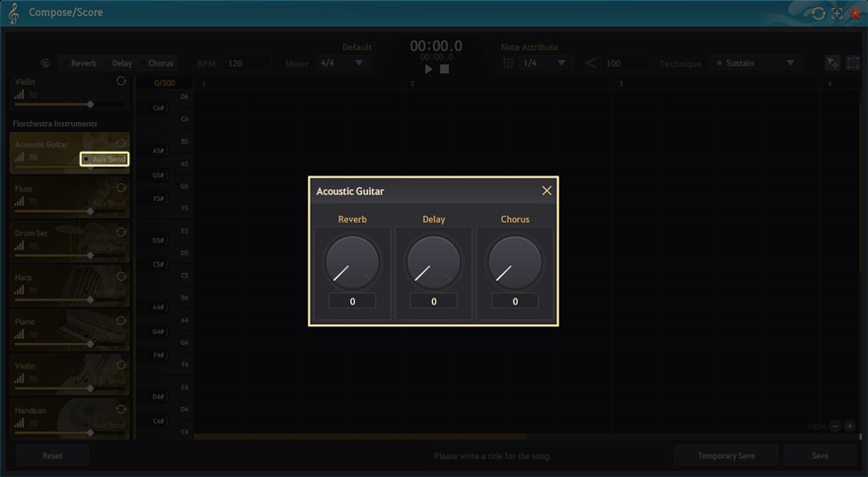Click the velocity less-than icon

coord(590,63)
